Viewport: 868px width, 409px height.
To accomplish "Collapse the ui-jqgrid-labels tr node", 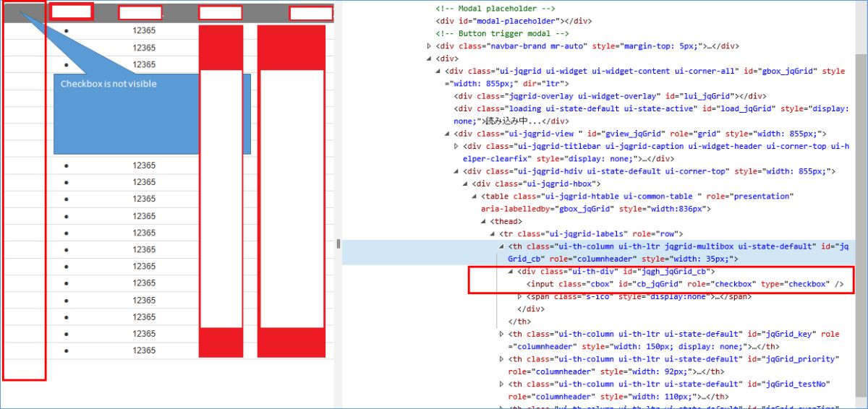I will pyautogui.click(x=493, y=234).
